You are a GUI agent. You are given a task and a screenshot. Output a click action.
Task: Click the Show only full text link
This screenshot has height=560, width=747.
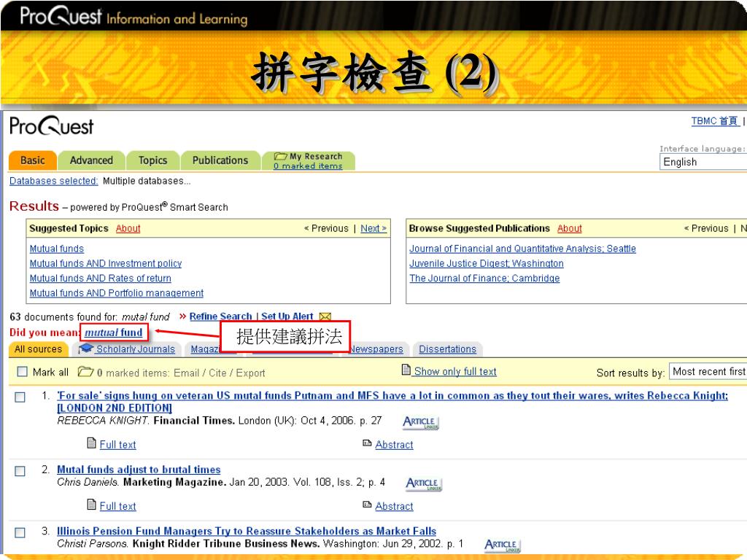click(x=455, y=371)
